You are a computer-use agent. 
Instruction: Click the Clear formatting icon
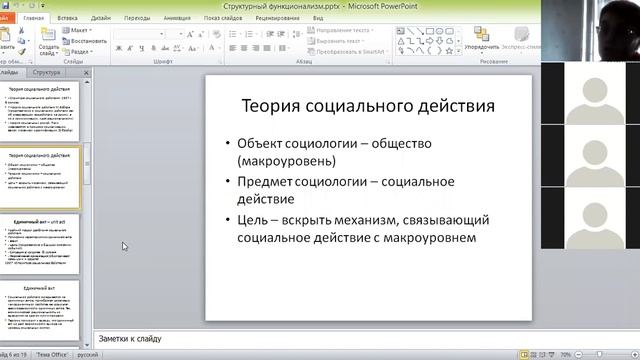[217, 35]
